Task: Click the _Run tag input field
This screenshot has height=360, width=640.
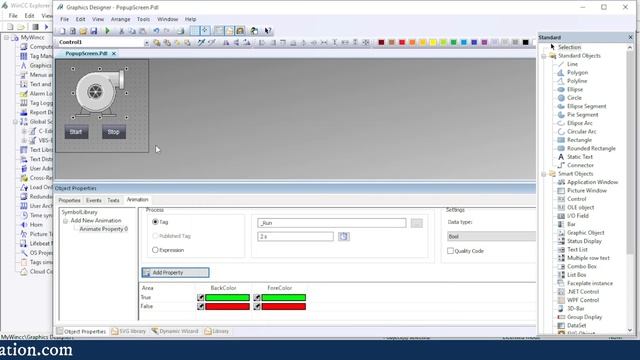Action: 332,223
